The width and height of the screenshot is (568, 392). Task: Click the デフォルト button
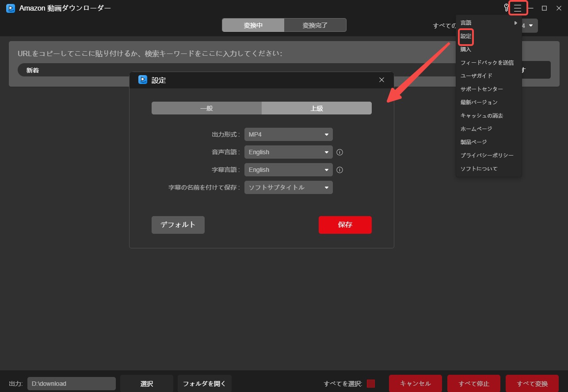tap(178, 225)
